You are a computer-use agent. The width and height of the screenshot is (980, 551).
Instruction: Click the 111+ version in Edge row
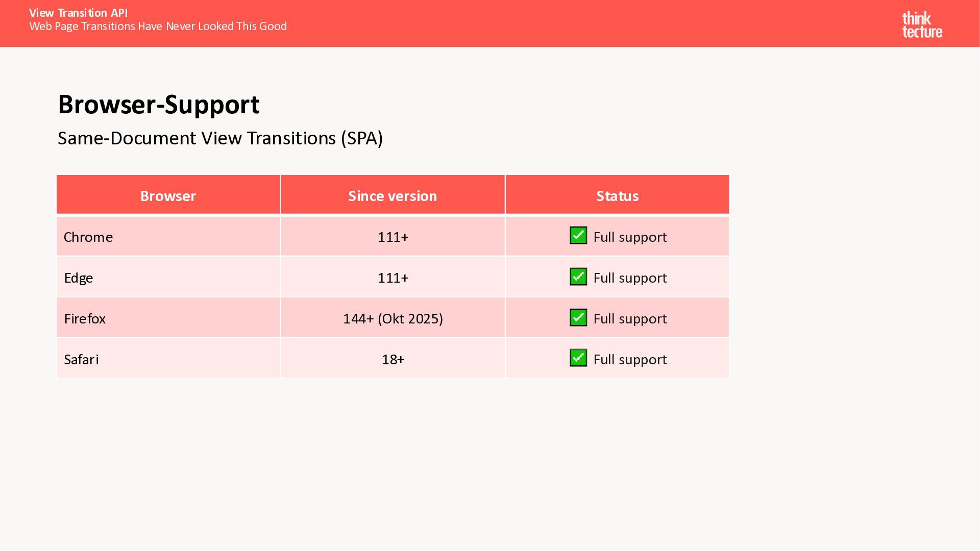click(x=393, y=278)
